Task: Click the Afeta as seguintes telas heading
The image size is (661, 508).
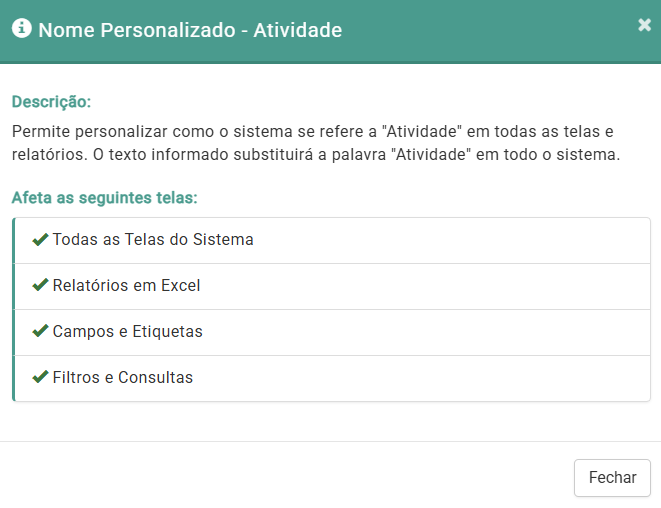Action: (x=104, y=197)
